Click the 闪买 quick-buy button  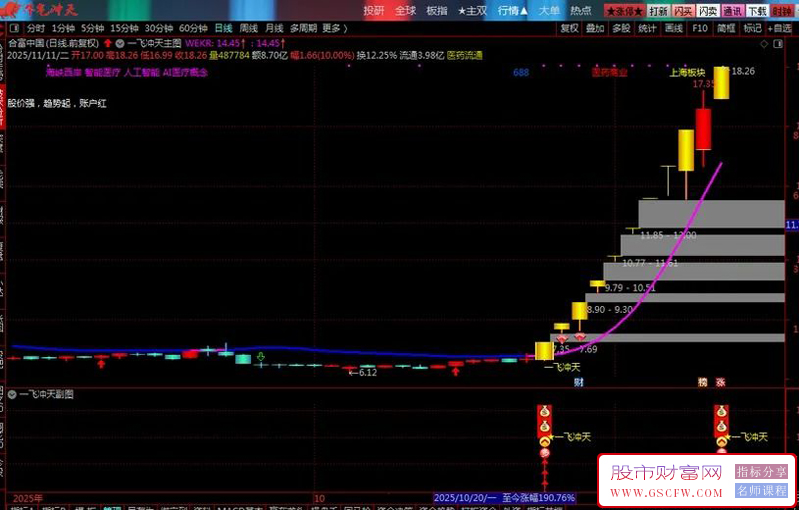pos(683,11)
